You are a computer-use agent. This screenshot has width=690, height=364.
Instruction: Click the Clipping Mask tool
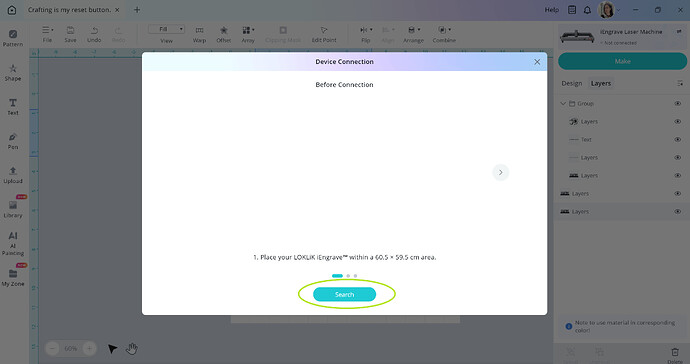pyautogui.click(x=283, y=34)
